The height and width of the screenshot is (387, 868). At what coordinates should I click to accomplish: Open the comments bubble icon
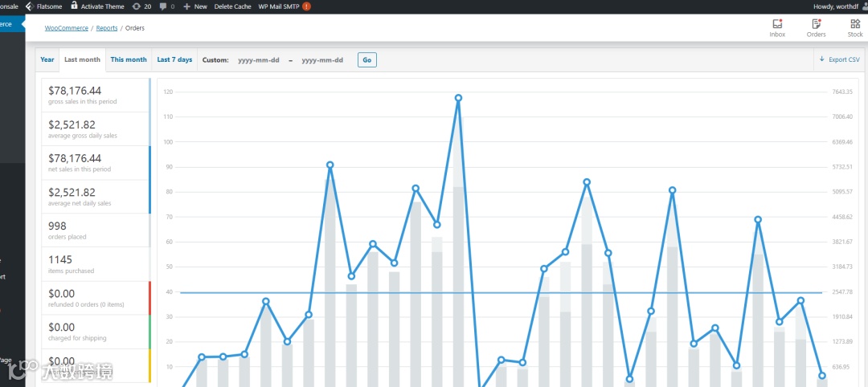(x=163, y=6)
